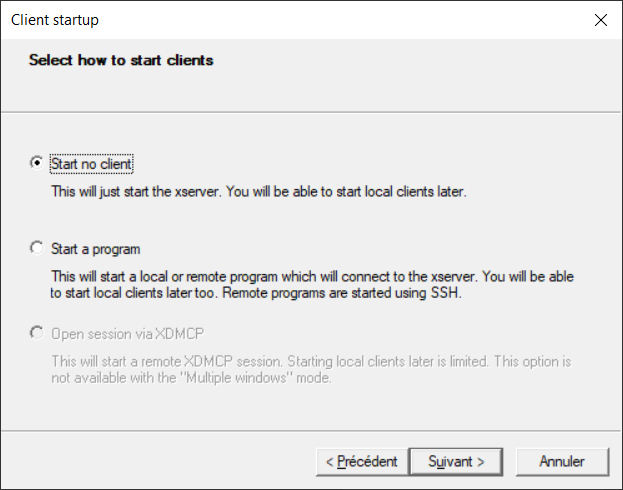Cancel the wizard via Annuler
The height and width of the screenshot is (490, 623).
[x=561, y=461]
